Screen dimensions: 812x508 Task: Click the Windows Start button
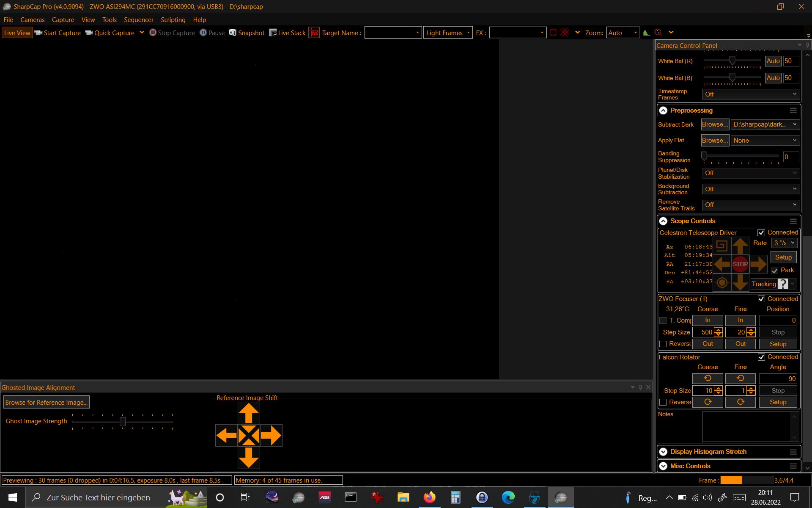click(x=13, y=497)
